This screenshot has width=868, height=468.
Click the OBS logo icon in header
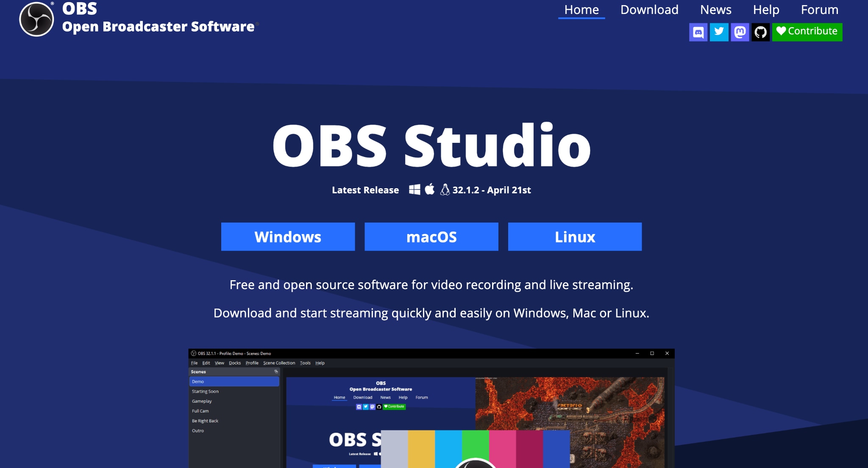pos(36,19)
